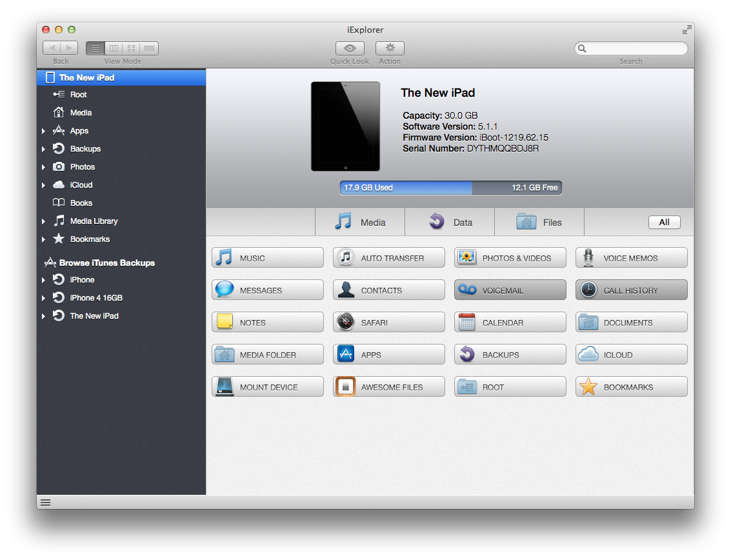Click the Quick Look eye icon
Screen dimensions: 731x560
click(x=350, y=48)
